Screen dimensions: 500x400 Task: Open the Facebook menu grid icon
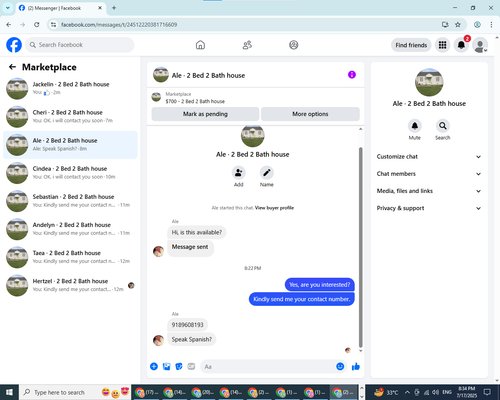(x=442, y=45)
